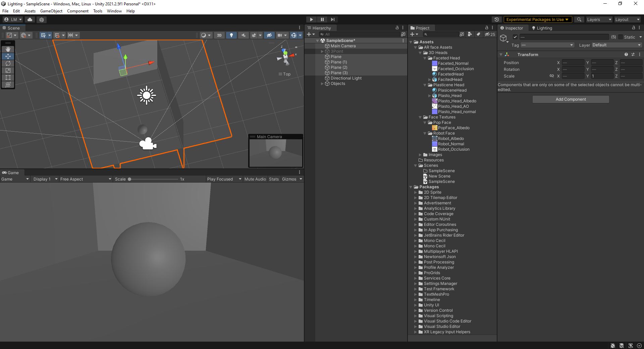Click the Main Camera icon in hierarchy
The image size is (644, 349).
tap(327, 46)
